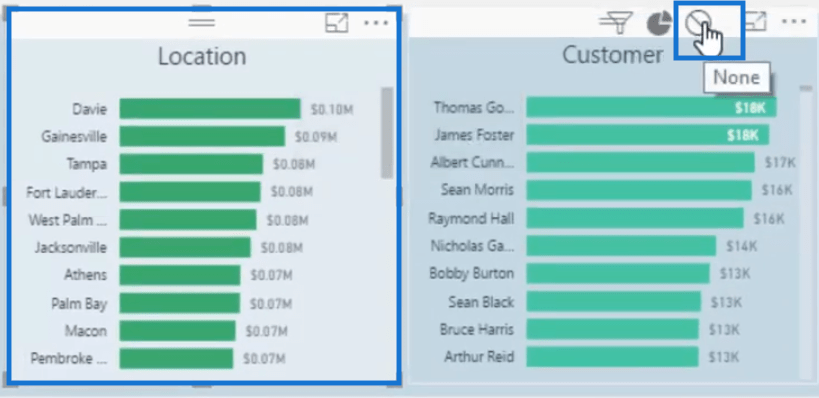The width and height of the screenshot is (819, 398).
Task: Set Customer chart interaction to None
Action: pyautogui.click(x=698, y=24)
